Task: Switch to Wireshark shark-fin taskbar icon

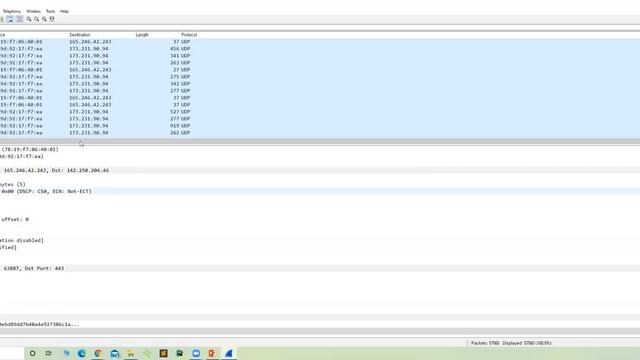Action: point(229,353)
